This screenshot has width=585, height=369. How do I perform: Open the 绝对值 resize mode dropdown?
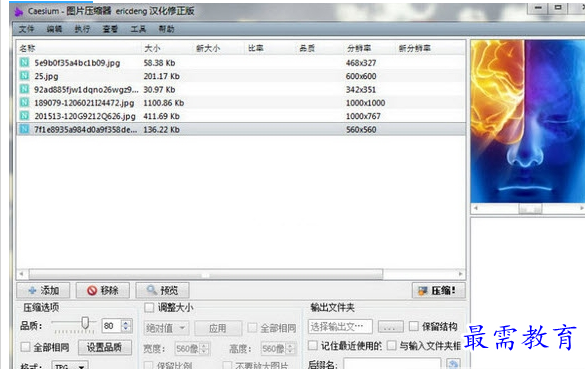pyautogui.click(x=166, y=328)
